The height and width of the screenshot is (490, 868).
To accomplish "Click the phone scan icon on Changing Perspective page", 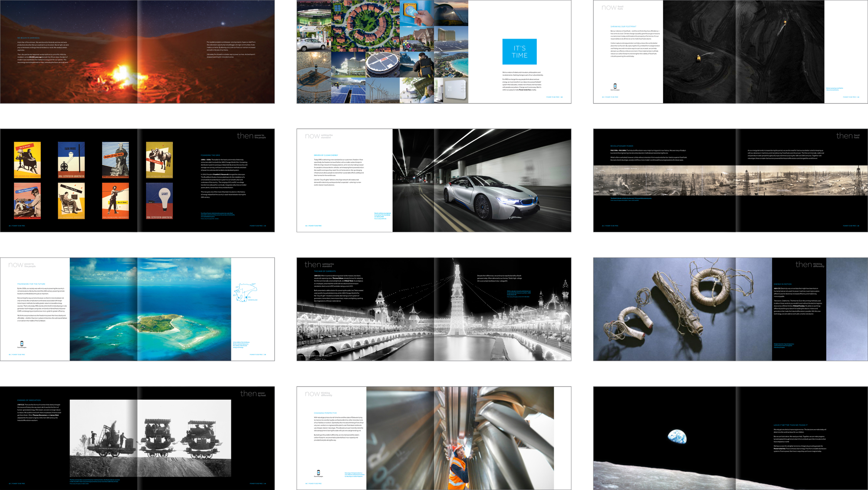I will pos(319,473).
